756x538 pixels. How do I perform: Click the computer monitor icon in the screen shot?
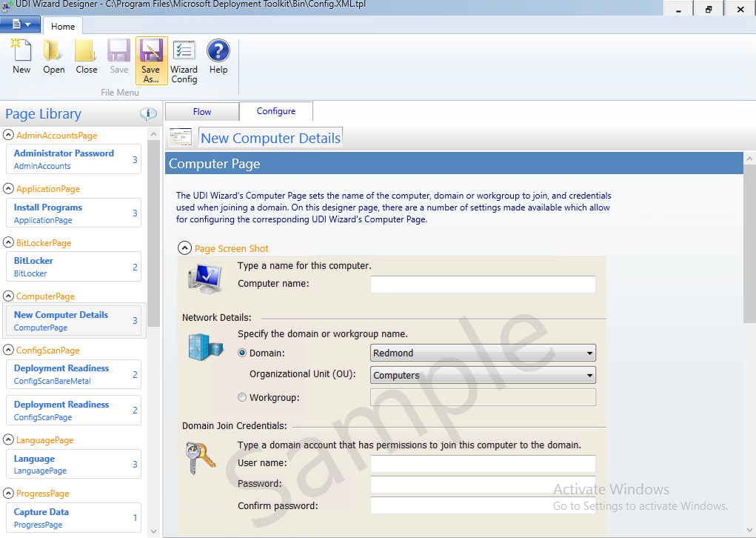(205, 279)
